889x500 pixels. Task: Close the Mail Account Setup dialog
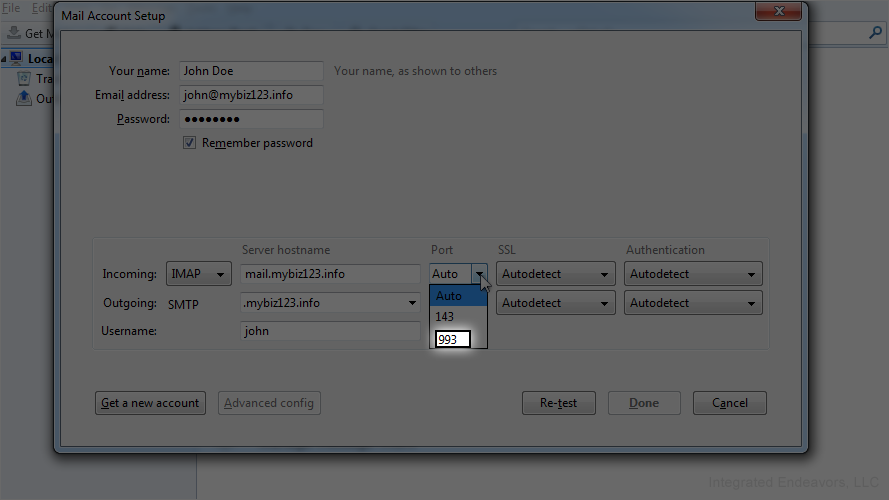(x=778, y=11)
